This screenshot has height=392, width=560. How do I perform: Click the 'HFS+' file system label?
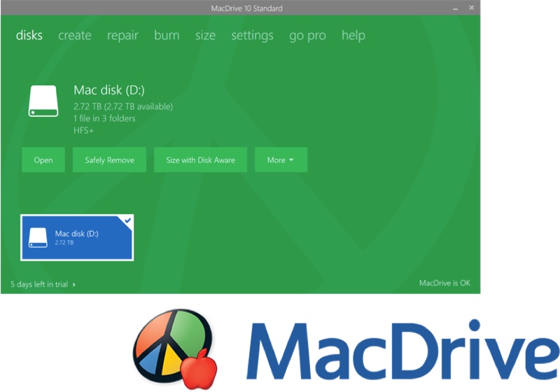(x=83, y=131)
